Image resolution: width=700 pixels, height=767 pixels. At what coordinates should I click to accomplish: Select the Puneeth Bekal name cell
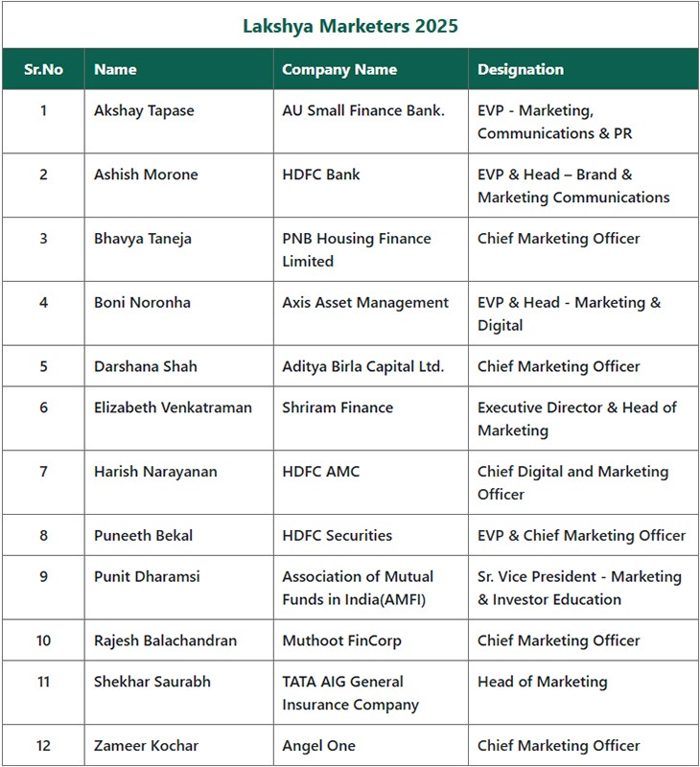pos(179,535)
